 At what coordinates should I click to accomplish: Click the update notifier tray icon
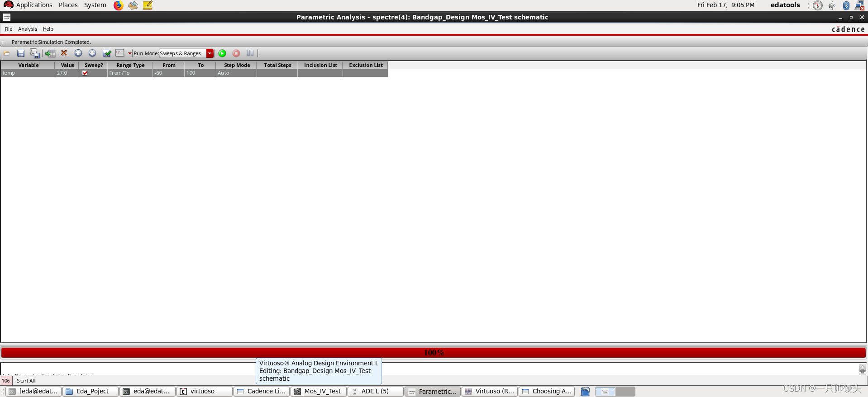point(818,5)
